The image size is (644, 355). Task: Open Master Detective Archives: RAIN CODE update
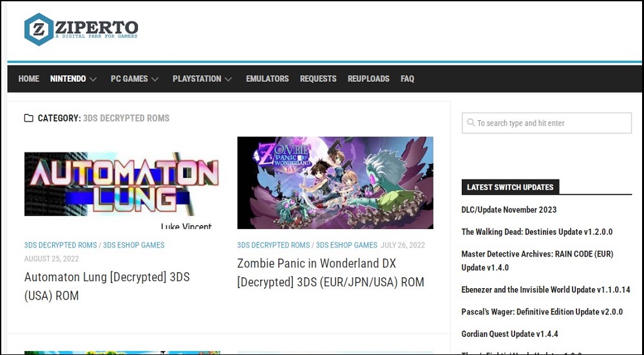[537, 260]
